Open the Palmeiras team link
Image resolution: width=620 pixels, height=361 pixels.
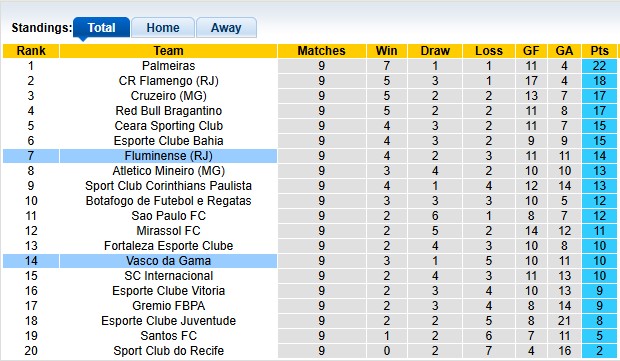tap(168, 66)
